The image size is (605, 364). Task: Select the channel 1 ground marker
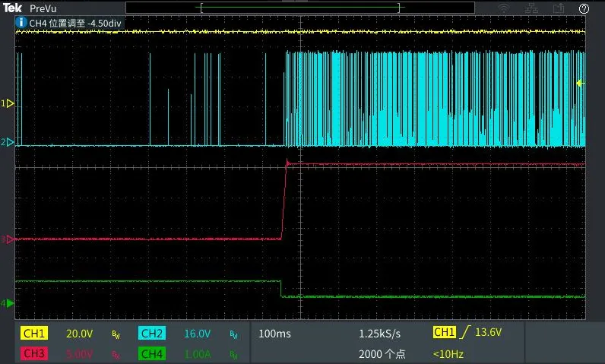pyautogui.click(x=8, y=103)
